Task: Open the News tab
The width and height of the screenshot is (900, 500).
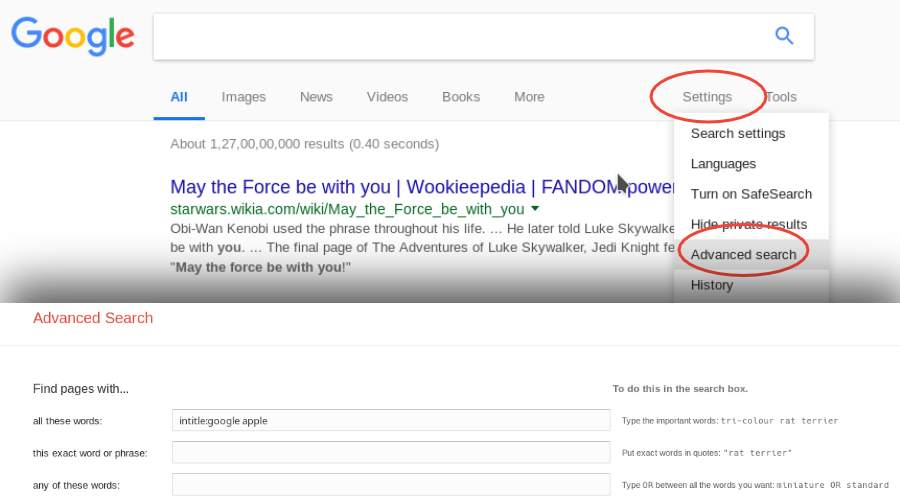Action: 316,97
